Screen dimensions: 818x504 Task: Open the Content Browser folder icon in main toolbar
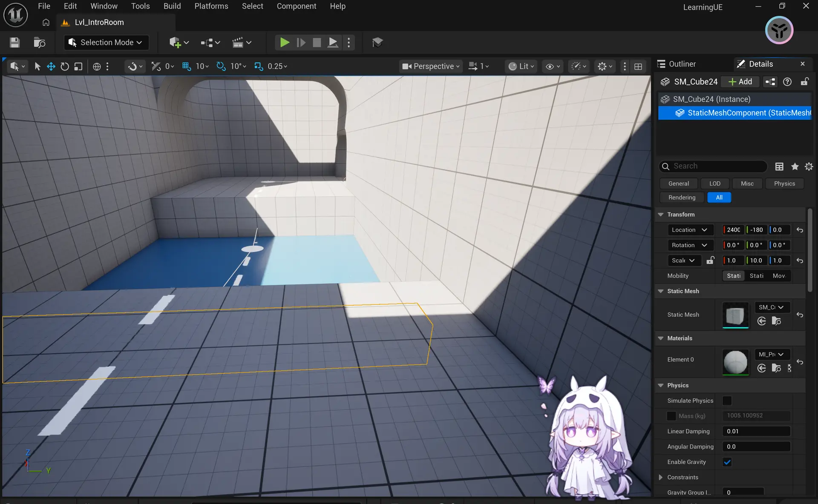click(x=39, y=43)
